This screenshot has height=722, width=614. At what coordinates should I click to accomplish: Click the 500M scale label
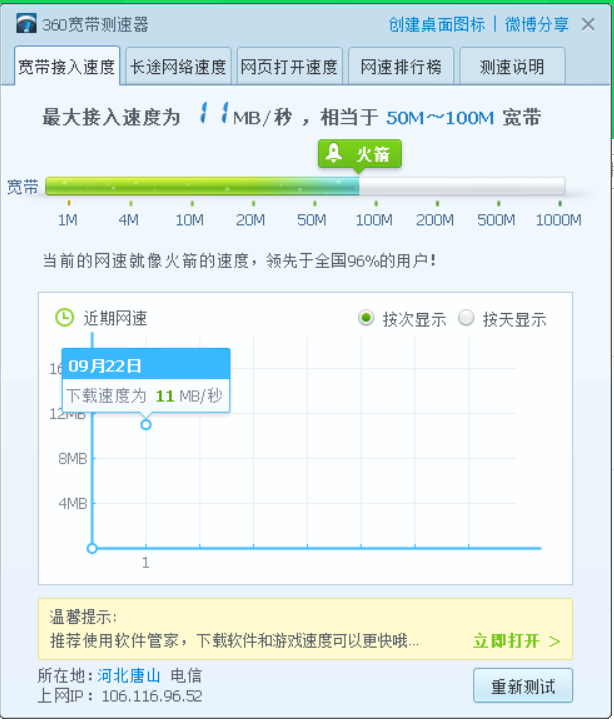coord(496,220)
